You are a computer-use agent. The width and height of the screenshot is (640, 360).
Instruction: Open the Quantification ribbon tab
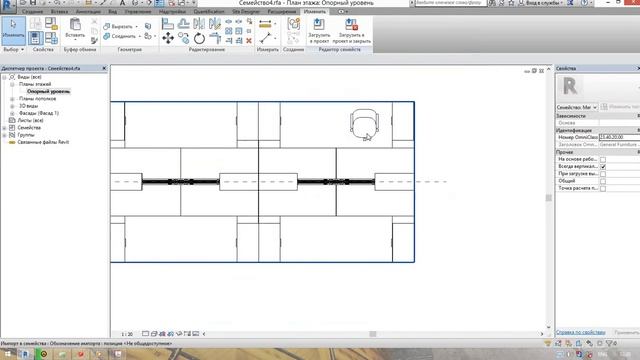pyautogui.click(x=209, y=12)
